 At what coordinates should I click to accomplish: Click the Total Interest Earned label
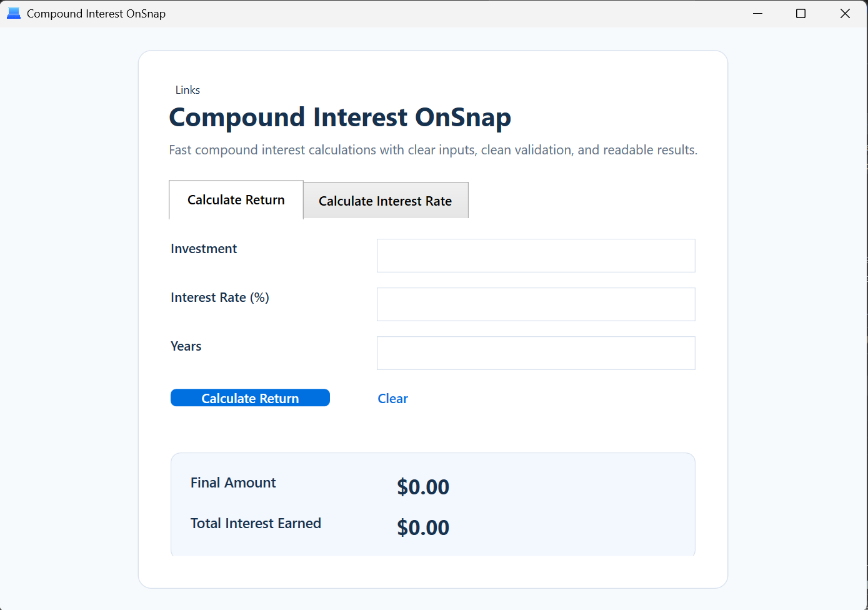point(256,523)
